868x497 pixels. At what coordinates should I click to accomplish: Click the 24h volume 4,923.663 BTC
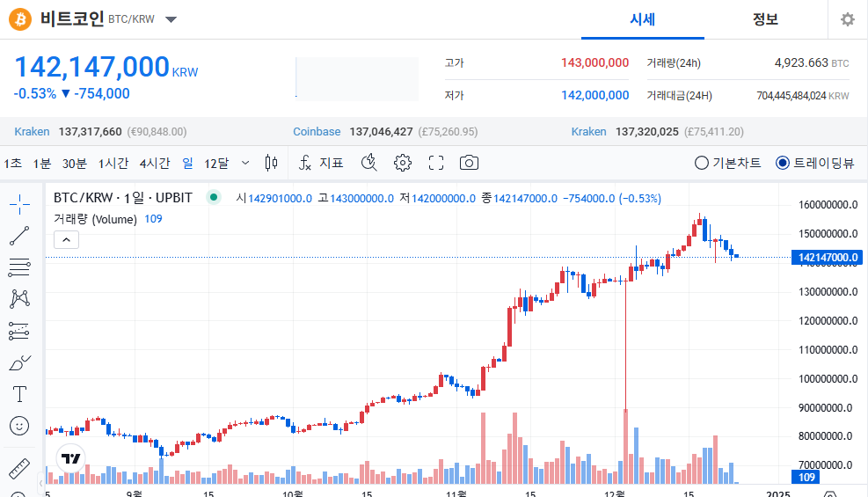812,62
